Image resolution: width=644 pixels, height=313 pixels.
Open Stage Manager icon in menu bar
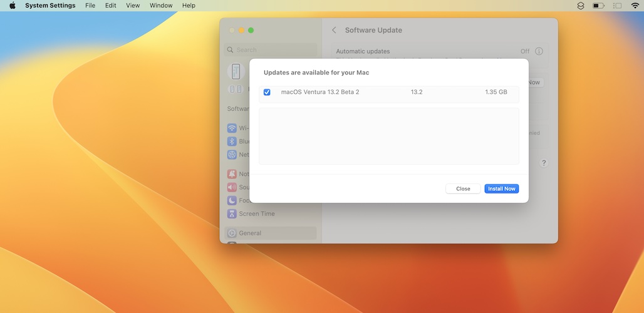click(x=617, y=6)
